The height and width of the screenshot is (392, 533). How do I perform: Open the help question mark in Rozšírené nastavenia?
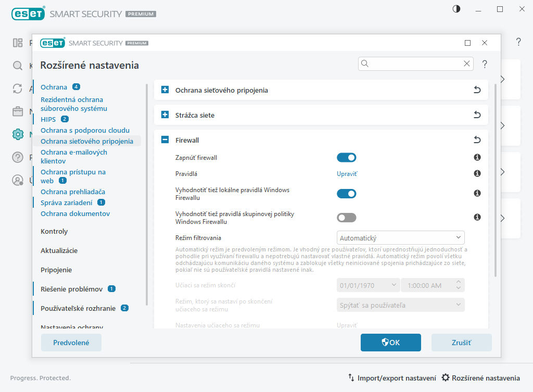coord(485,64)
